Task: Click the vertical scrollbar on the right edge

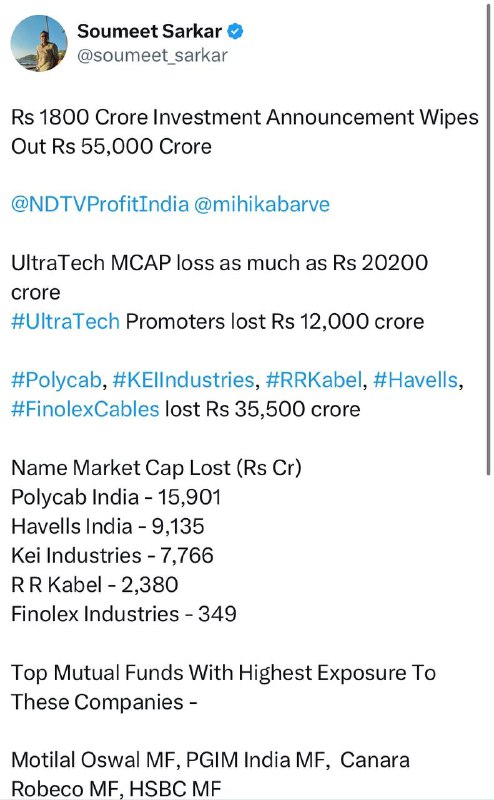Action: point(488,241)
